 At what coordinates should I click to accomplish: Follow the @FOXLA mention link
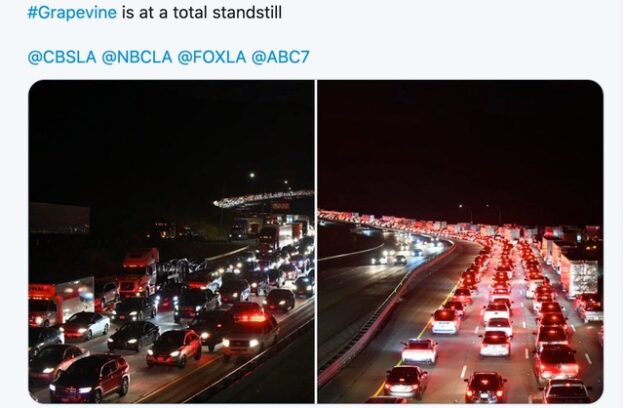tap(212, 57)
